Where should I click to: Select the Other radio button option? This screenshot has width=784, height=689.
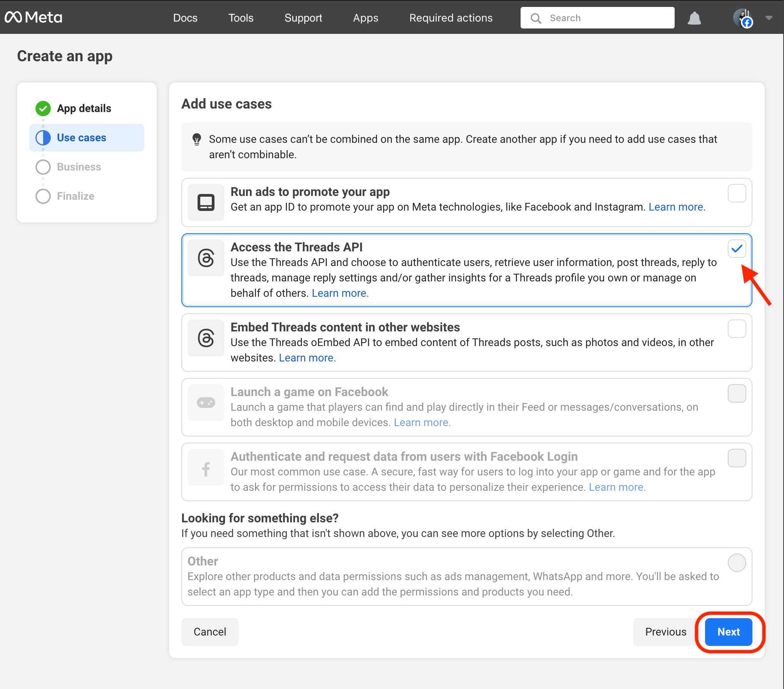click(x=737, y=562)
